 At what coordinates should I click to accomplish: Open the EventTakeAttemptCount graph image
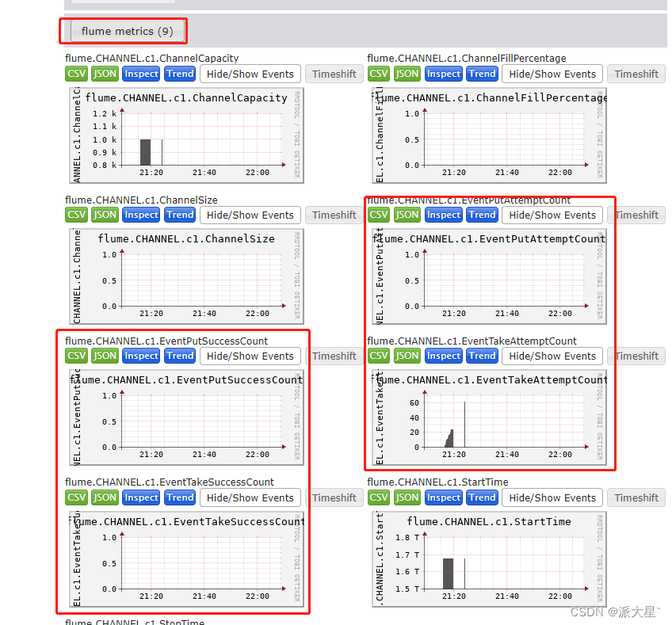[x=490, y=417]
